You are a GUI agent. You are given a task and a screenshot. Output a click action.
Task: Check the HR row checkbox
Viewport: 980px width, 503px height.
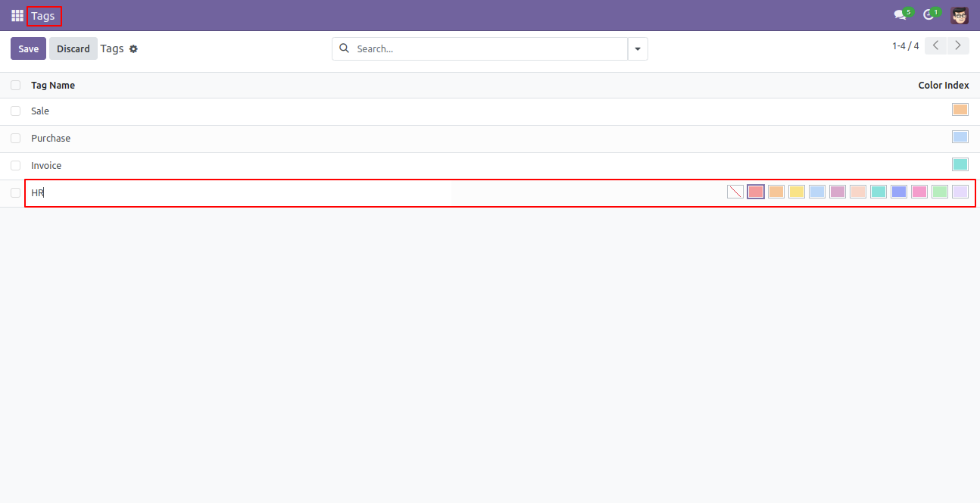[x=15, y=192]
